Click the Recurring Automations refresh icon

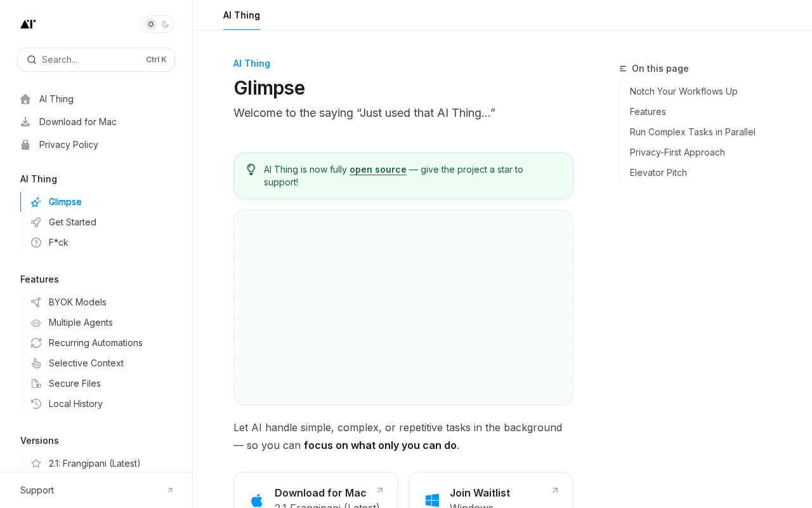point(36,343)
